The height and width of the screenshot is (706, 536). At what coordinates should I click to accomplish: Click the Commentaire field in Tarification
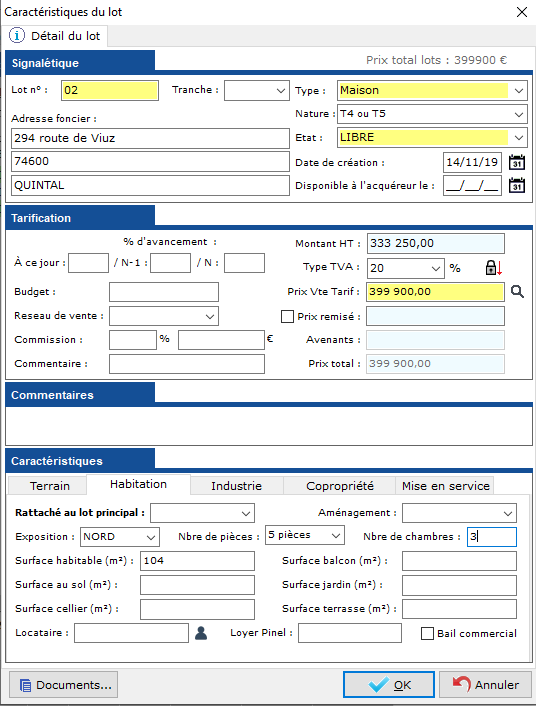[187, 364]
